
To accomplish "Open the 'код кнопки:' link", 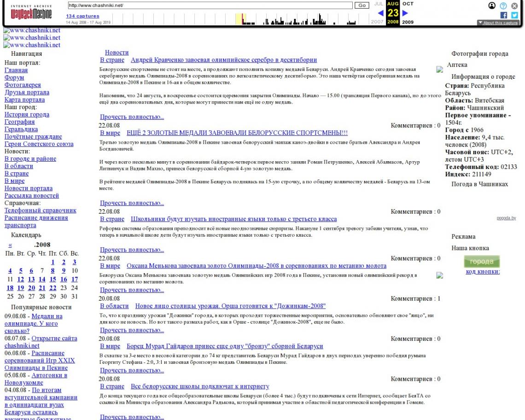I will pyautogui.click(x=483, y=271).
